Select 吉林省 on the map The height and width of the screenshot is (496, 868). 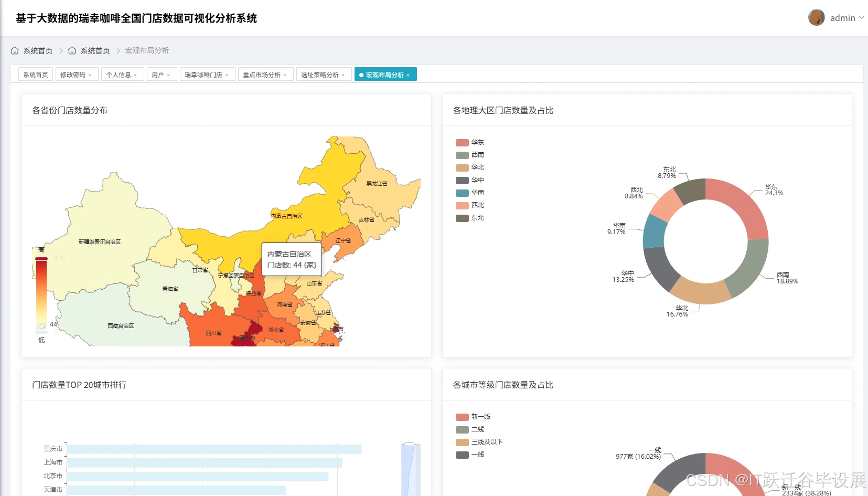tap(367, 220)
